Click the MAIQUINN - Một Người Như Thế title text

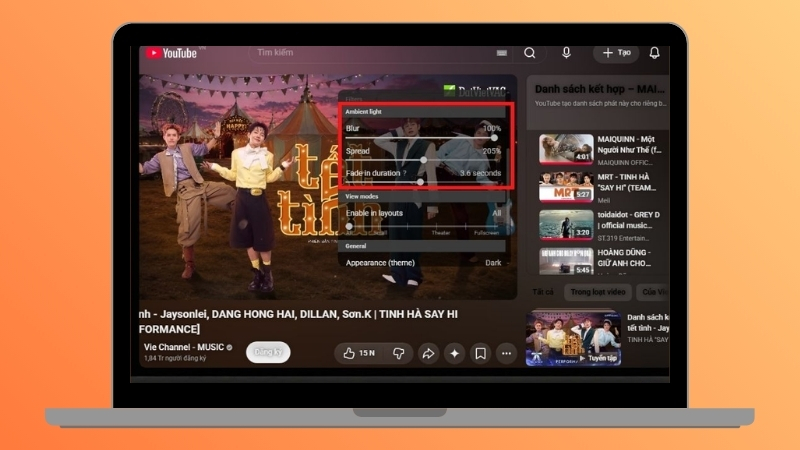click(x=630, y=144)
